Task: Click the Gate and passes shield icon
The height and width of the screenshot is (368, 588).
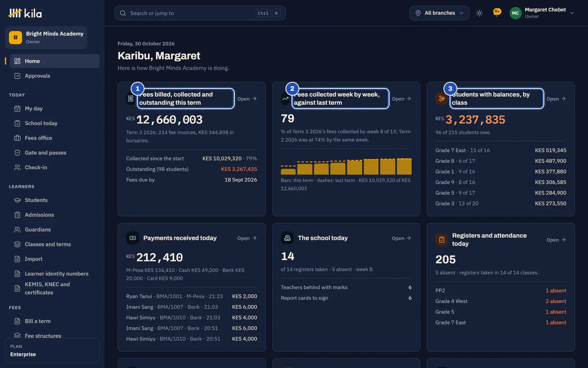Action: (17, 153)
